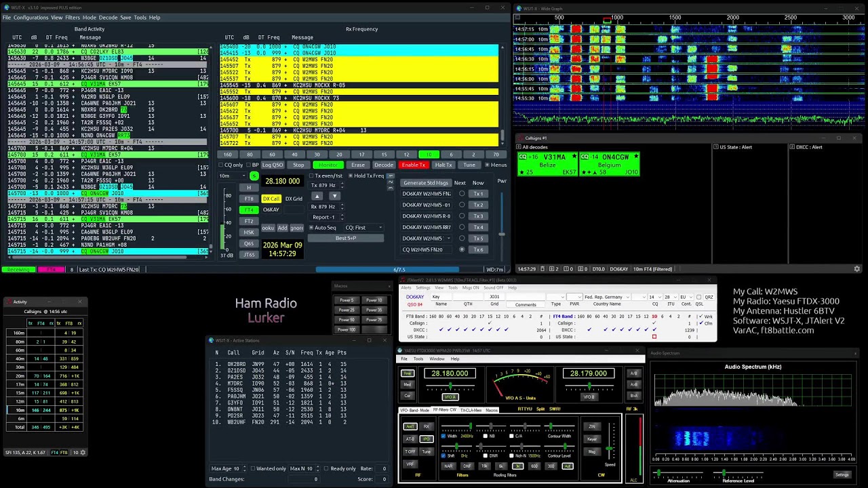Click the QRZ lookup button in JTAlert
This screenshot has width=868, height=488.
coord(708,297)
